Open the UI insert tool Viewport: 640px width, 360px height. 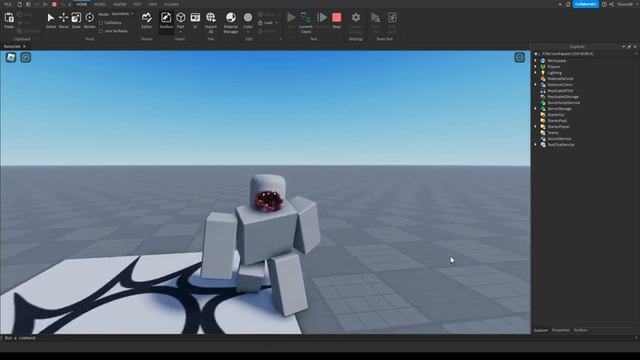(195, 18)
